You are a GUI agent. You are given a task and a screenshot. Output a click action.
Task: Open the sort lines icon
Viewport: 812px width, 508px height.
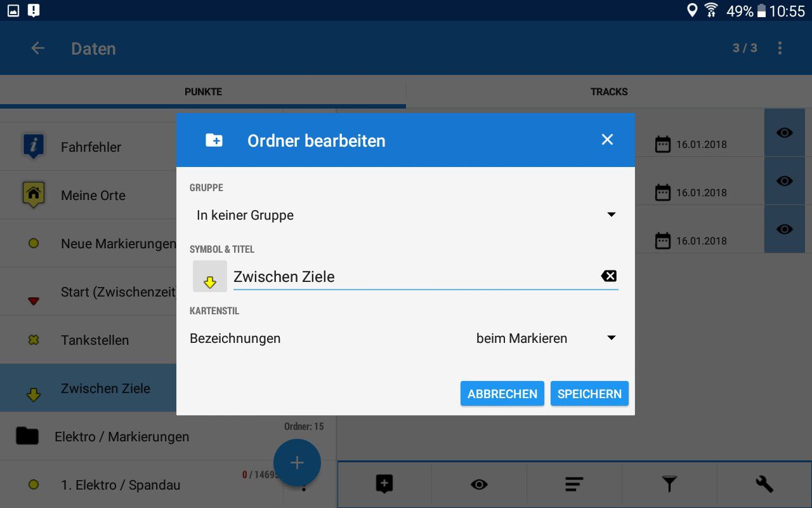(x=574, y=485)
